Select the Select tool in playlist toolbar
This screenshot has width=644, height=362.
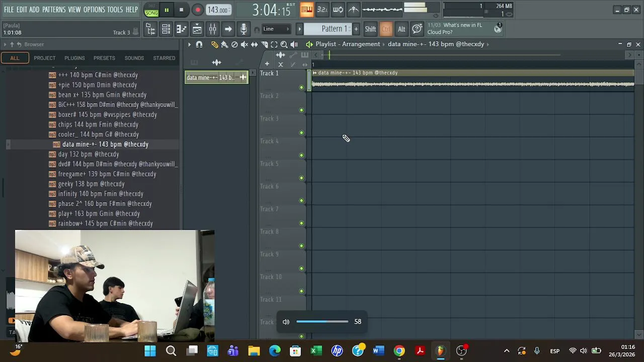tap(274, 44)
